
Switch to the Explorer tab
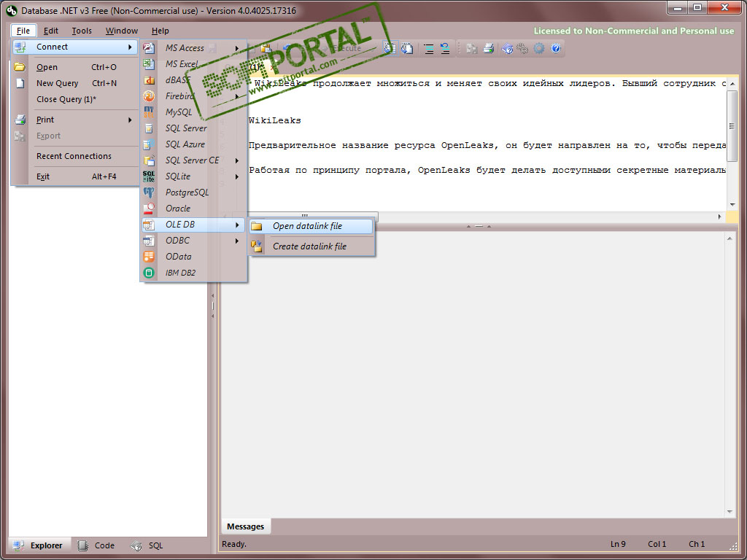39,545
